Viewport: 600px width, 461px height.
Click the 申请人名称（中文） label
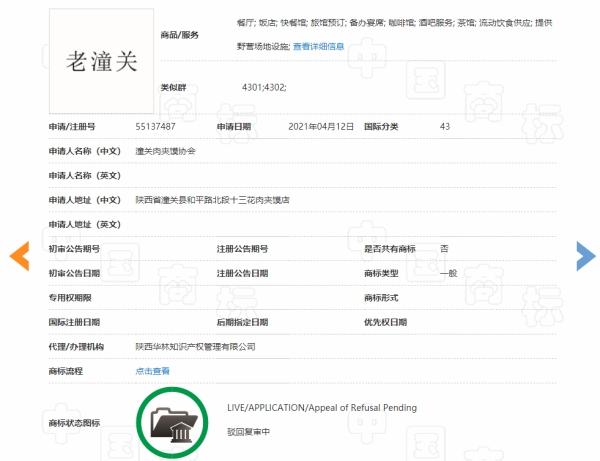85,151
